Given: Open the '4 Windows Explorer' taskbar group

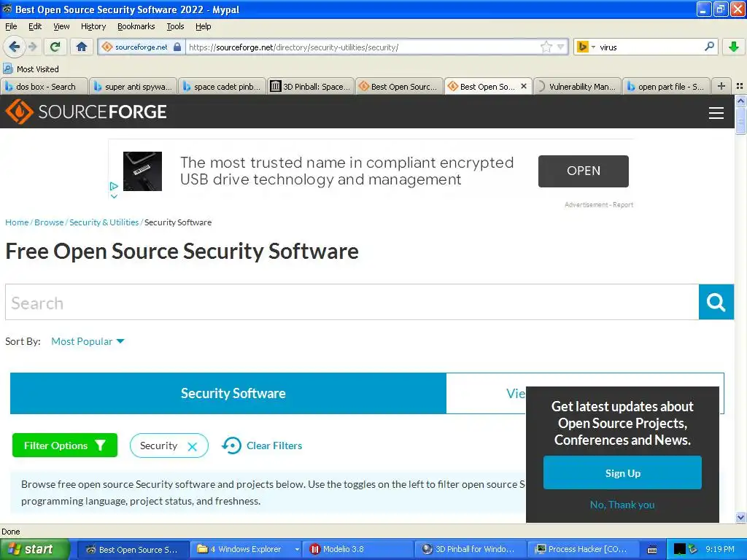Looking at the screenshot, I should coord(247,550).
